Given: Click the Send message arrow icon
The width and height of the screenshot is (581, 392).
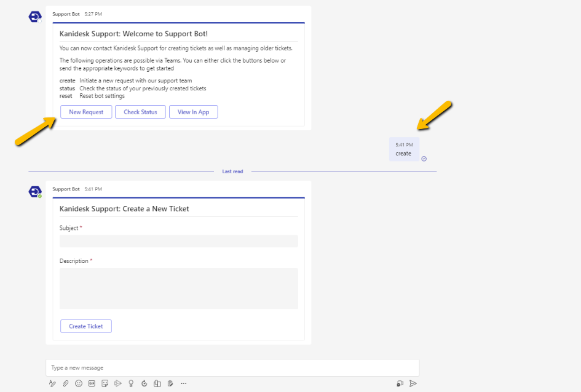Looking at the screenshot, I should coord(413,383).
